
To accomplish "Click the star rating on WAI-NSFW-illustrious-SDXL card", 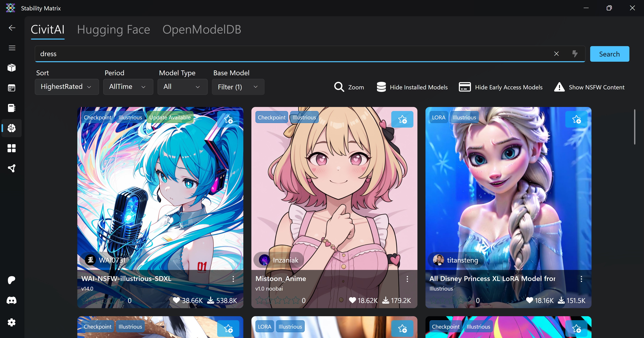I will 103,300.
